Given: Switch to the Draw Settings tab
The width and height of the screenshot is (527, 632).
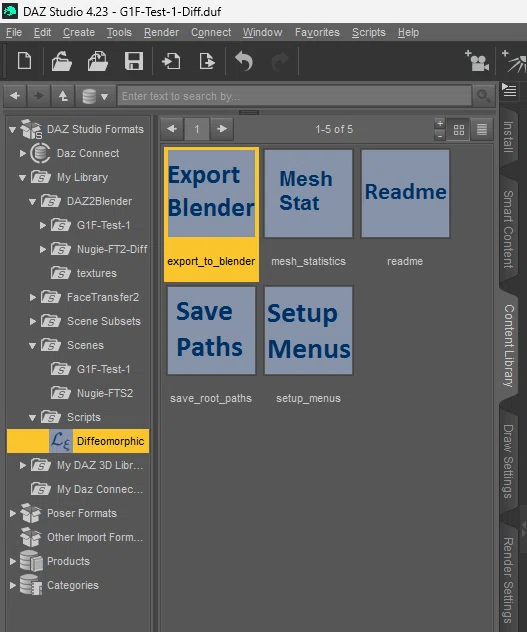Looking at the screenshot, I should point(508,462).
